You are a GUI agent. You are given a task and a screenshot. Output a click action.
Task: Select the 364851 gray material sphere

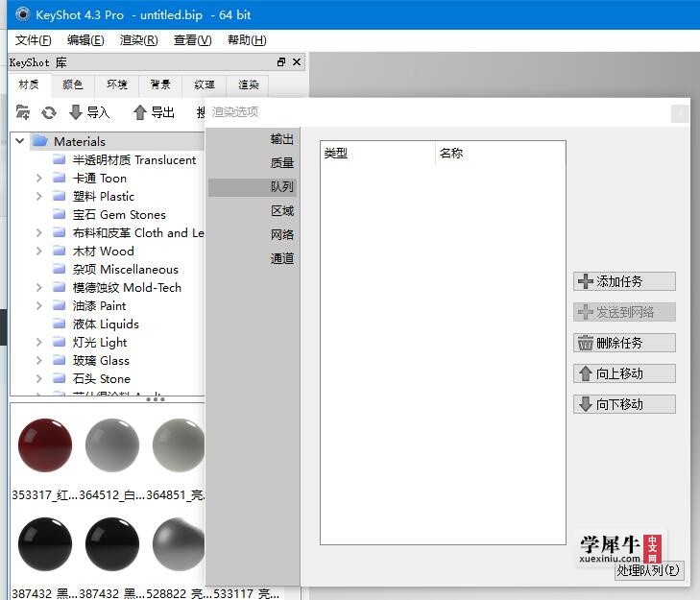point(179,445)
